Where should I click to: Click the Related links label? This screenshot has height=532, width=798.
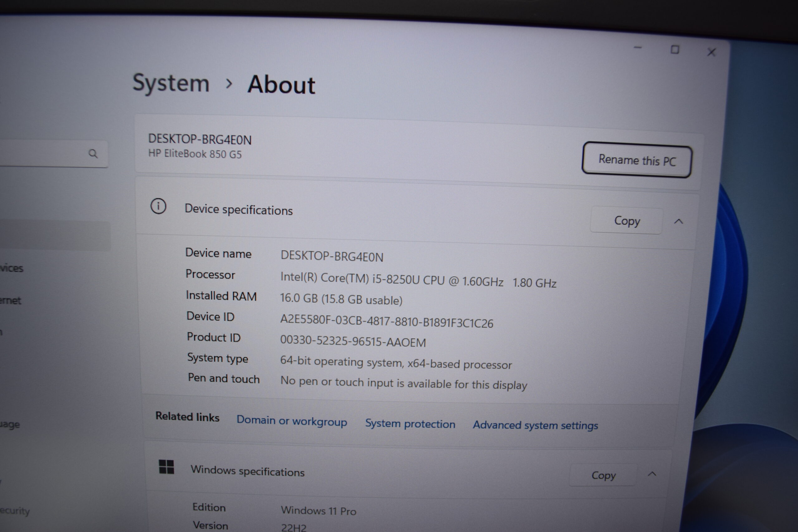[187, 417]
